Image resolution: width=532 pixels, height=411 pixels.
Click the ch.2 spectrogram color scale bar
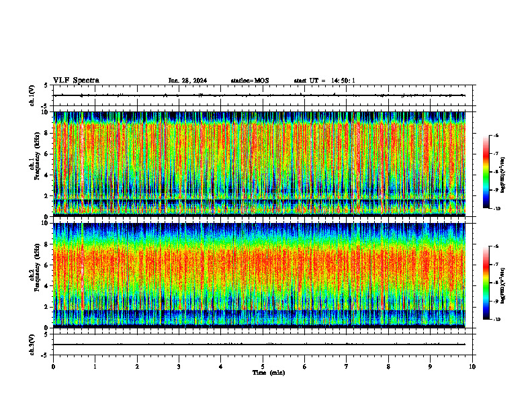coord(486,283)
